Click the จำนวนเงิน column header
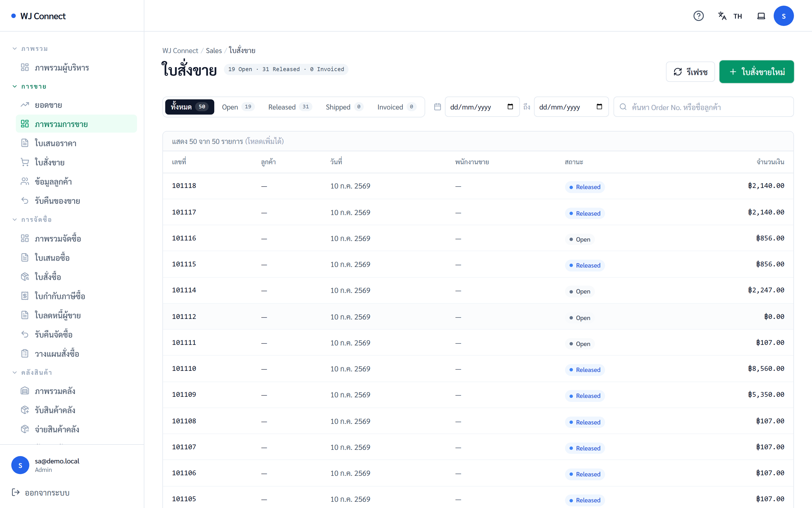 click(770, 162)
